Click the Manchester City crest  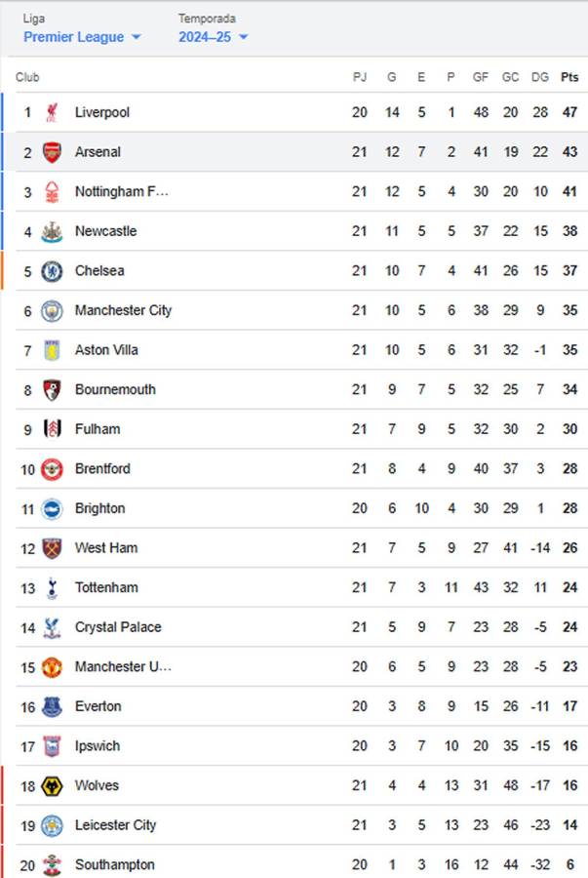pos(51,310)
